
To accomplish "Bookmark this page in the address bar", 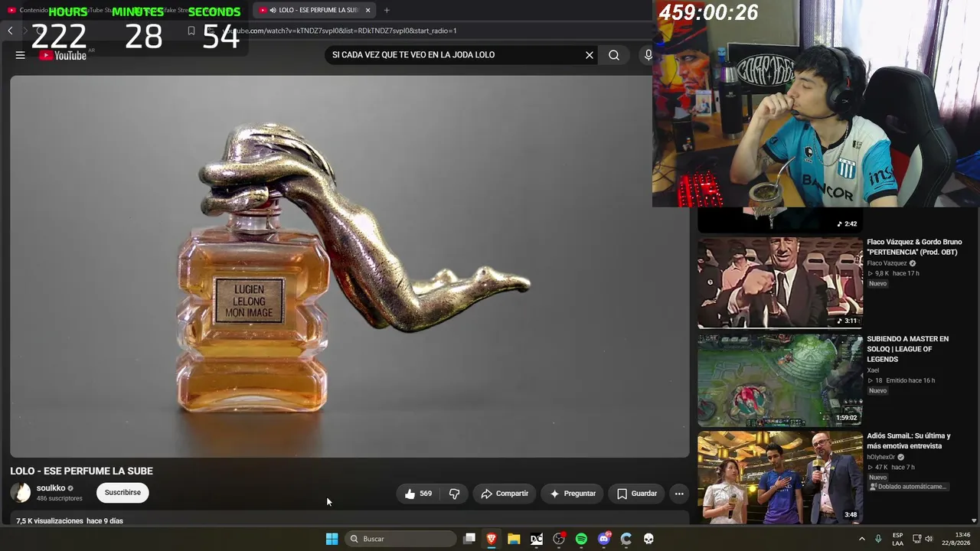I will (191, 31).
